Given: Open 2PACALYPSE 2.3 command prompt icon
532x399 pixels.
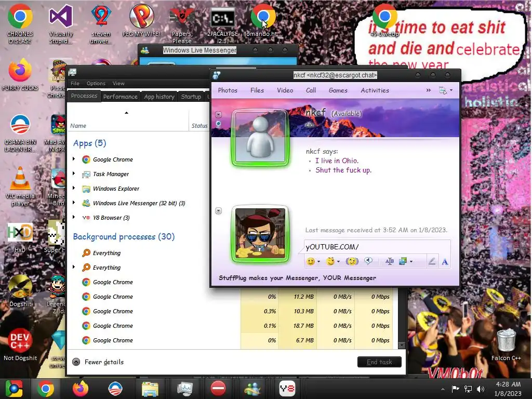Looking at the screenshot, I should (222, 24).
